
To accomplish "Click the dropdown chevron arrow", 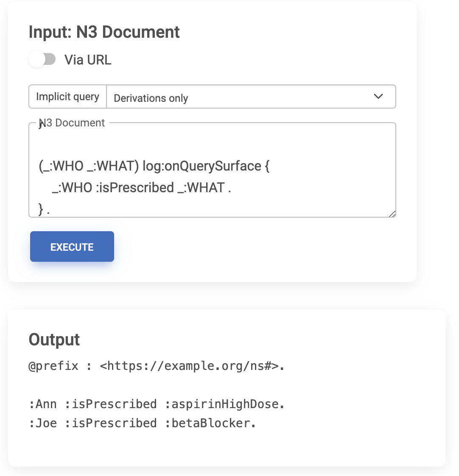I will click(x=378, y=97).
